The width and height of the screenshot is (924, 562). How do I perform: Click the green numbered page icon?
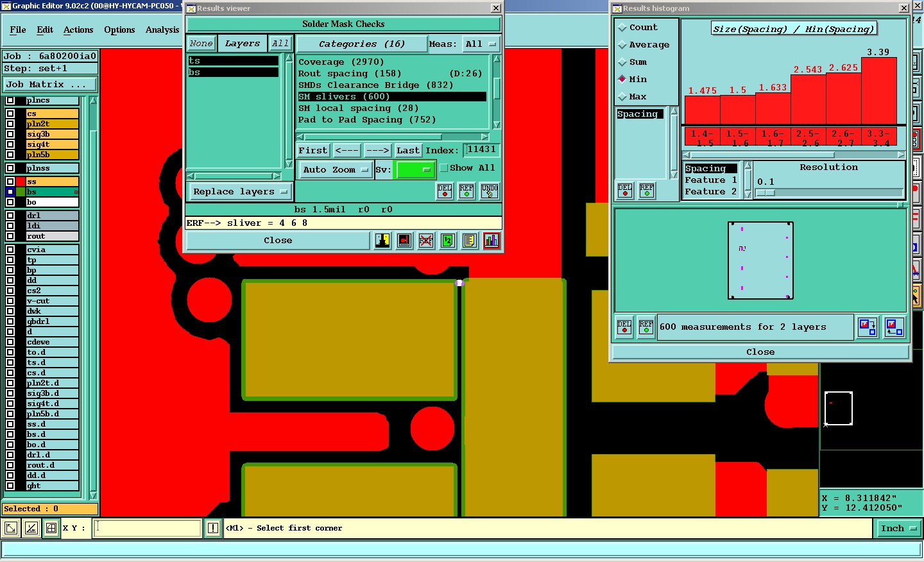pyautogui.click(x=448, y=241)
